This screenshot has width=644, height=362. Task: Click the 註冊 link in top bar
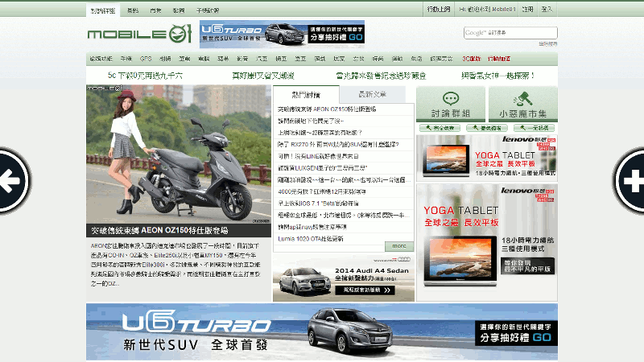(527, 9)
